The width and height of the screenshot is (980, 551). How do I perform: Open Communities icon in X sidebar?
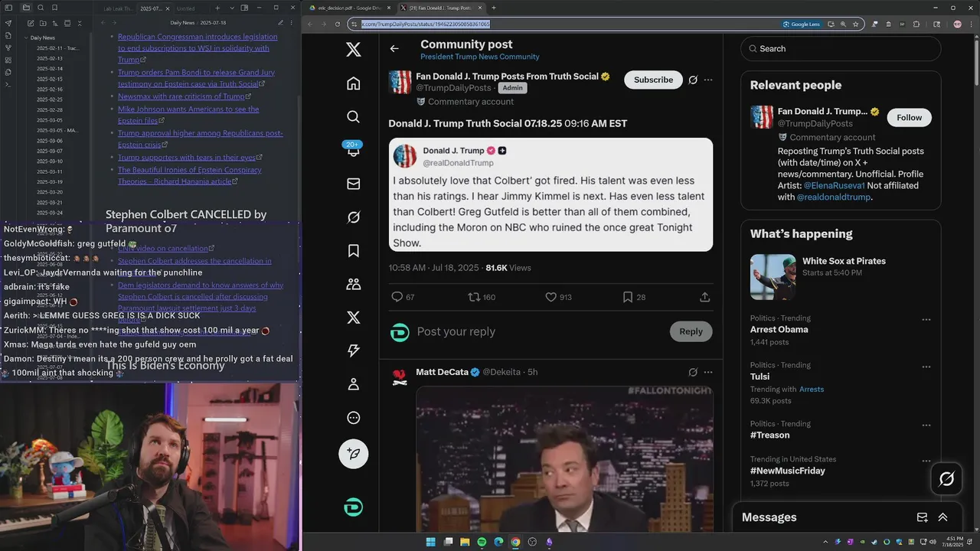[x=353, y=284]
